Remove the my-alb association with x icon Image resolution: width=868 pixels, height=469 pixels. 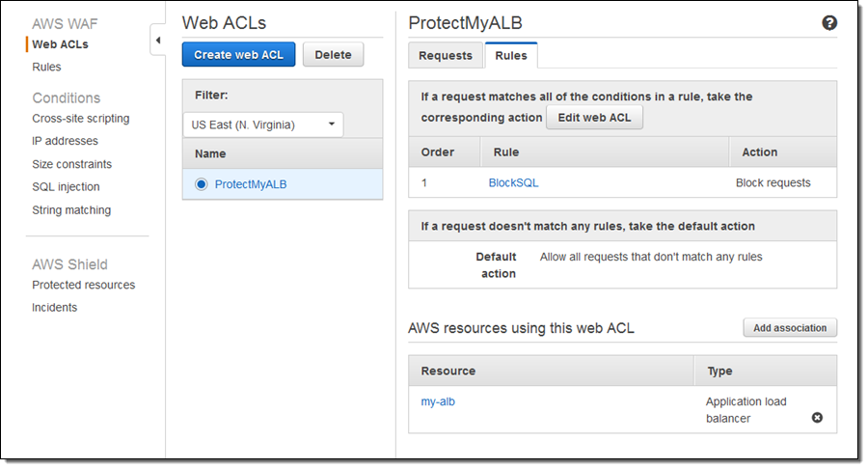tap(817, 418)
